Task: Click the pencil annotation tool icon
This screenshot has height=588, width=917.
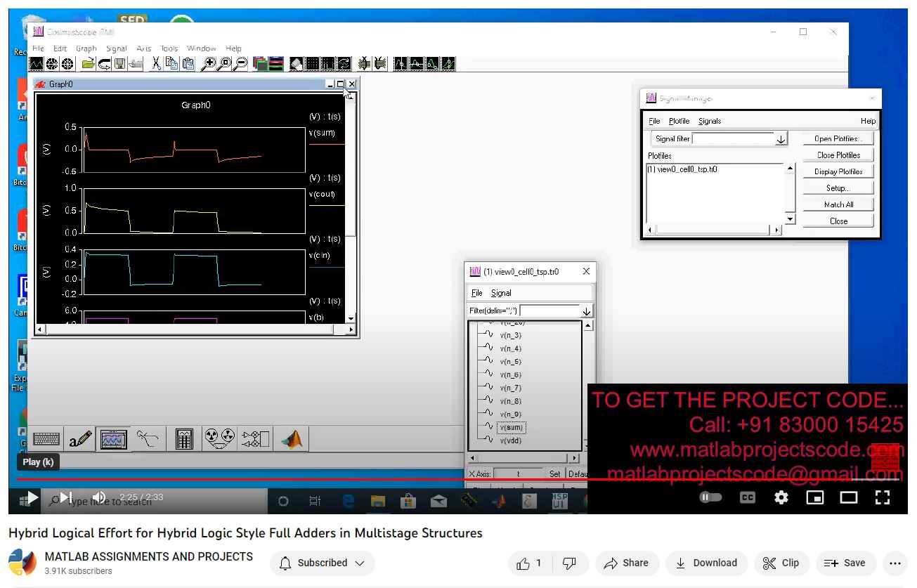Action: pos(81,439)
